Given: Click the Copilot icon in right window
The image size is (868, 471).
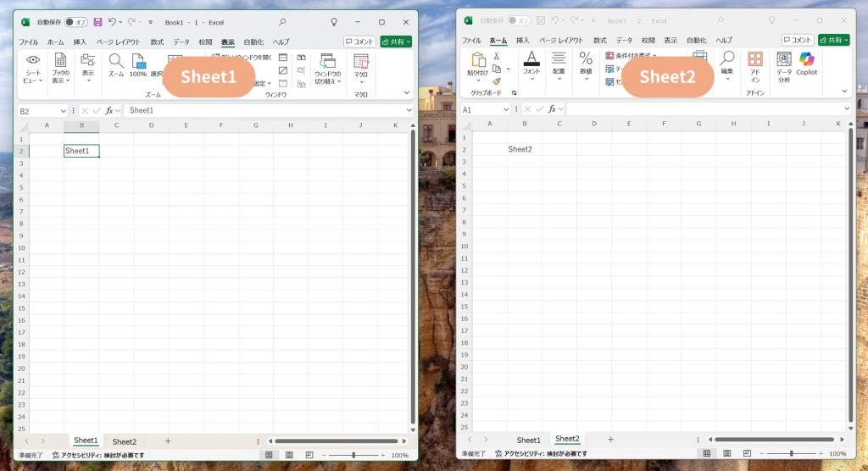Looking at the screenshot, I should [807, 63].
